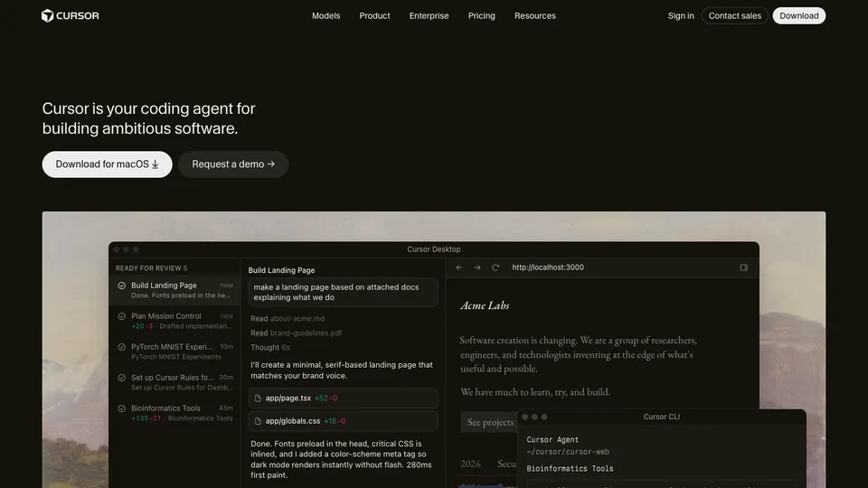
Task: Go to the Pricing page
Action: [482, 16]
